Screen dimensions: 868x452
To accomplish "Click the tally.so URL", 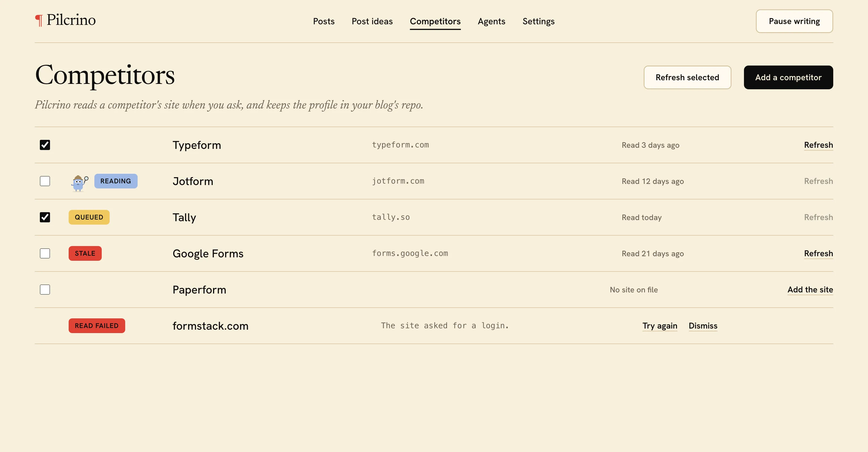I will click(391, 217).
